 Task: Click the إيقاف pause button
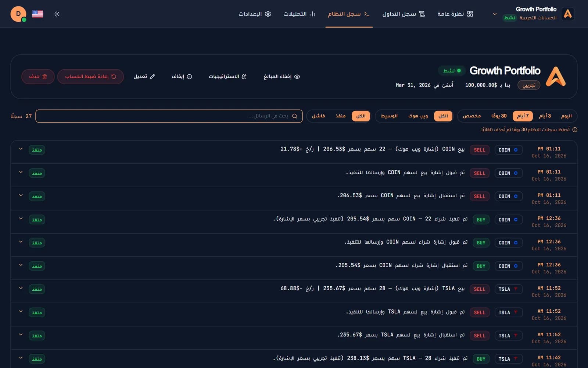pyautogui.click(x=182, y=77)
